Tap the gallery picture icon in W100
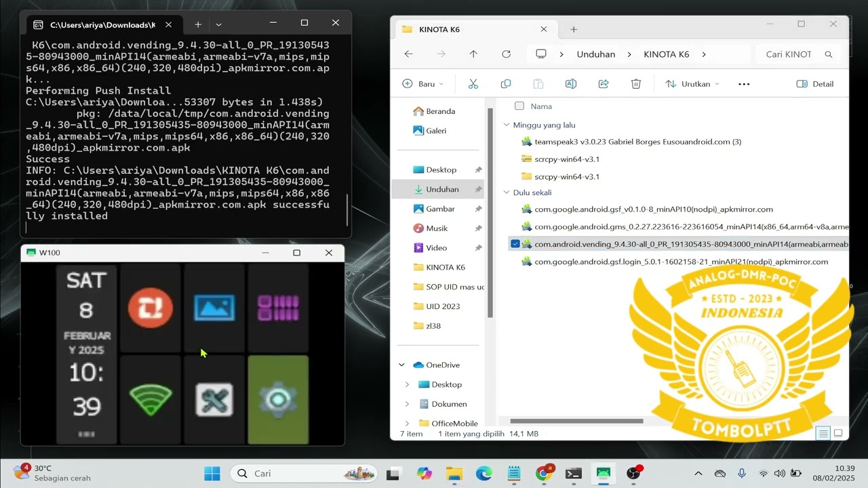 coord(214,308)
